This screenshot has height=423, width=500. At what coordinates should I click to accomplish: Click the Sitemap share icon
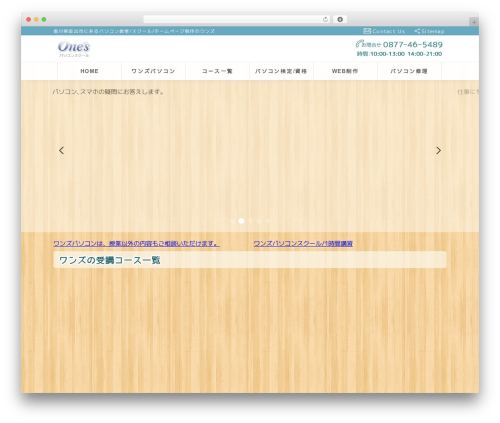click(417, 31)
